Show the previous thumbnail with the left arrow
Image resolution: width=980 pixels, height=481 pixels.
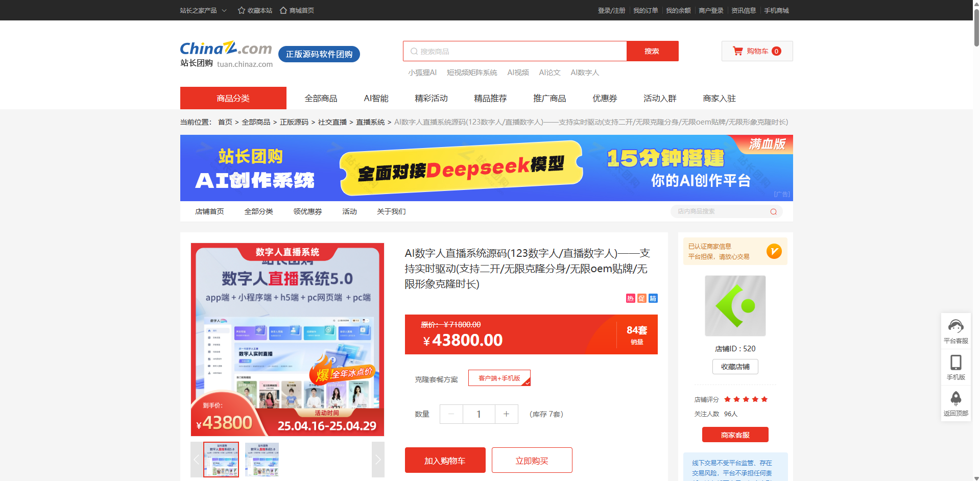point(197,460)
